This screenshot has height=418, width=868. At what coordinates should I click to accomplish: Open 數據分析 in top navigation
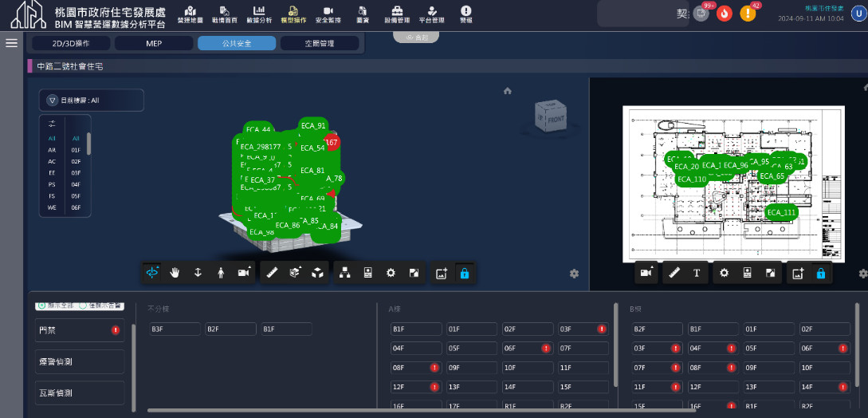(x=259, y=14)
